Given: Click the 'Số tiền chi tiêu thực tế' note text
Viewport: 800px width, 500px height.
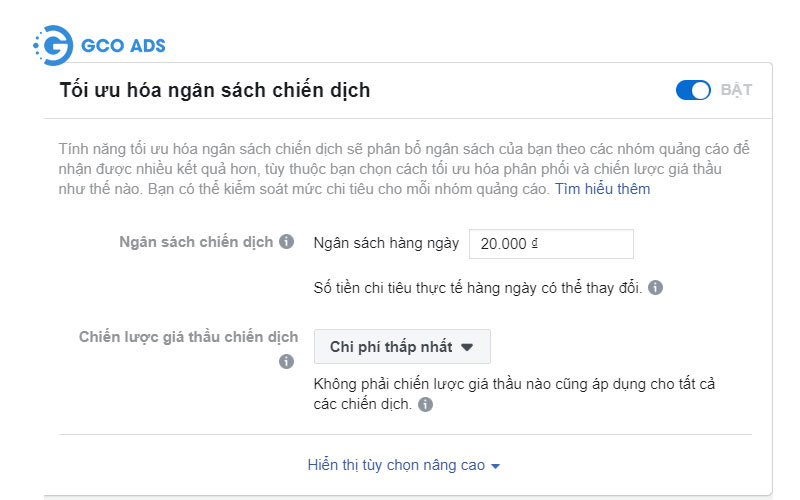Looking at the screenshot, I should coord(478,288).
